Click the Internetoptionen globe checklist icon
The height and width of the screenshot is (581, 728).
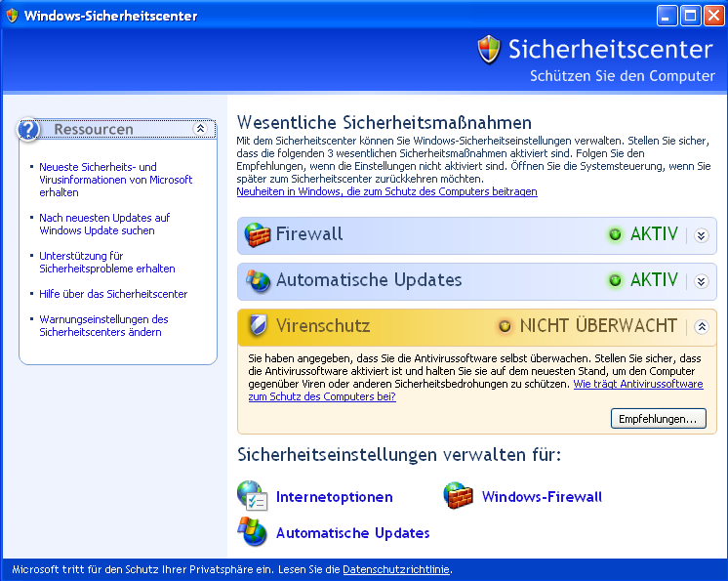[x=253, y=496]
